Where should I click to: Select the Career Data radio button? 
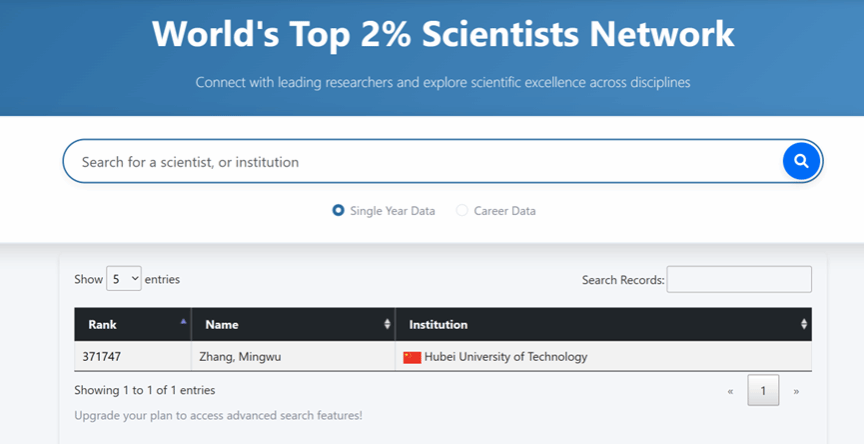[x=462, y=211]
